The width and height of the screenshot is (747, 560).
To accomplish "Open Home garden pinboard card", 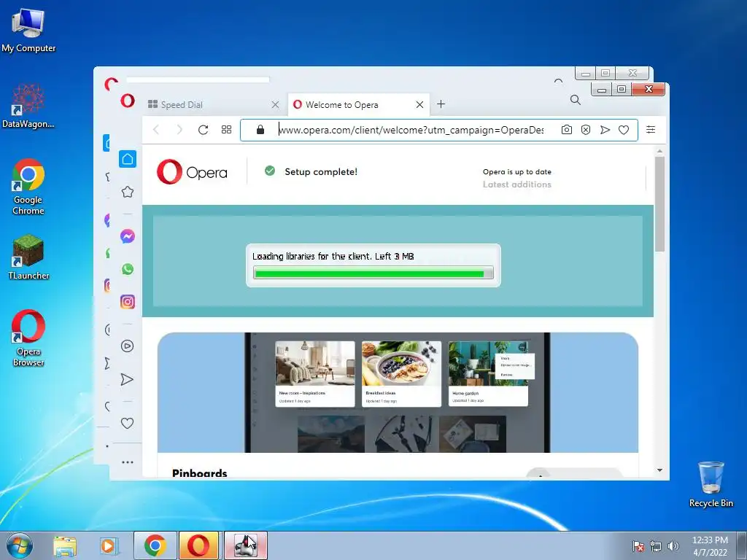I will pyautogui.click(x=488, y=373).
